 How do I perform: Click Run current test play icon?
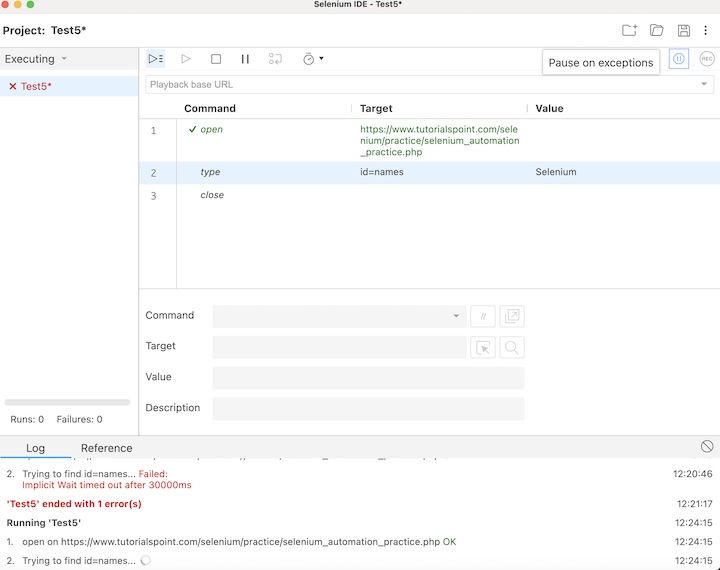[x=185, y=60]
